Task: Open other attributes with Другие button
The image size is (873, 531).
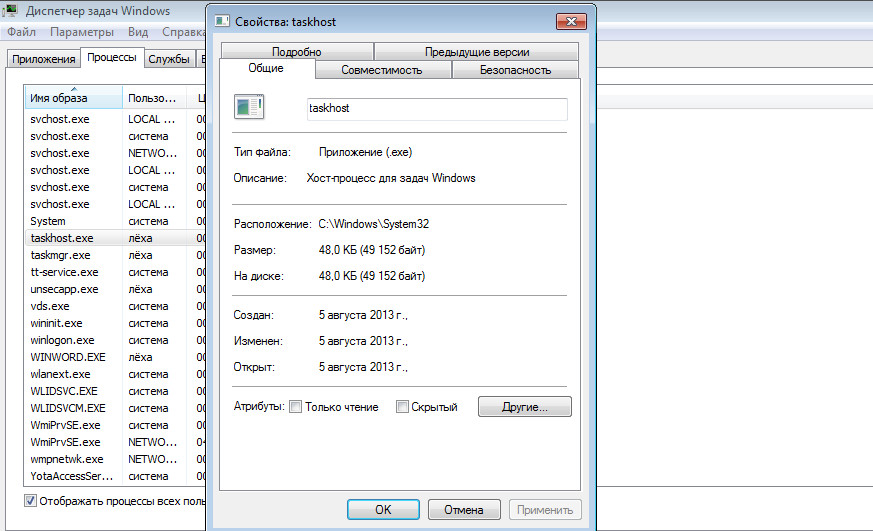Action: click(x=524, y=407)
